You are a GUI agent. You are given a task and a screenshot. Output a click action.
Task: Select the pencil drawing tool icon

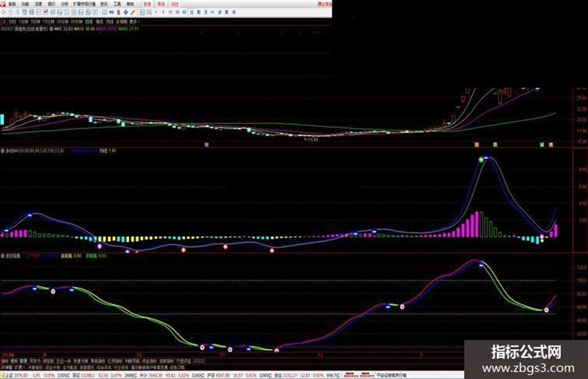(x=133, y=12)
